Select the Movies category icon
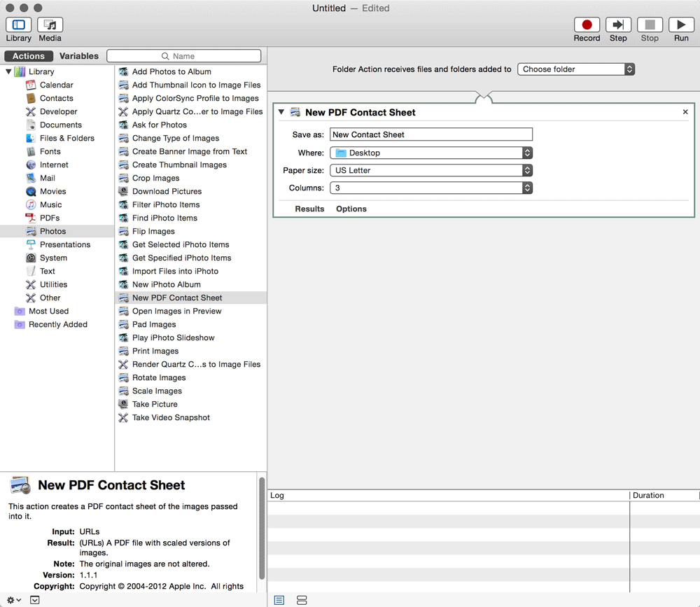700x607 pixels. coord(31,192)
